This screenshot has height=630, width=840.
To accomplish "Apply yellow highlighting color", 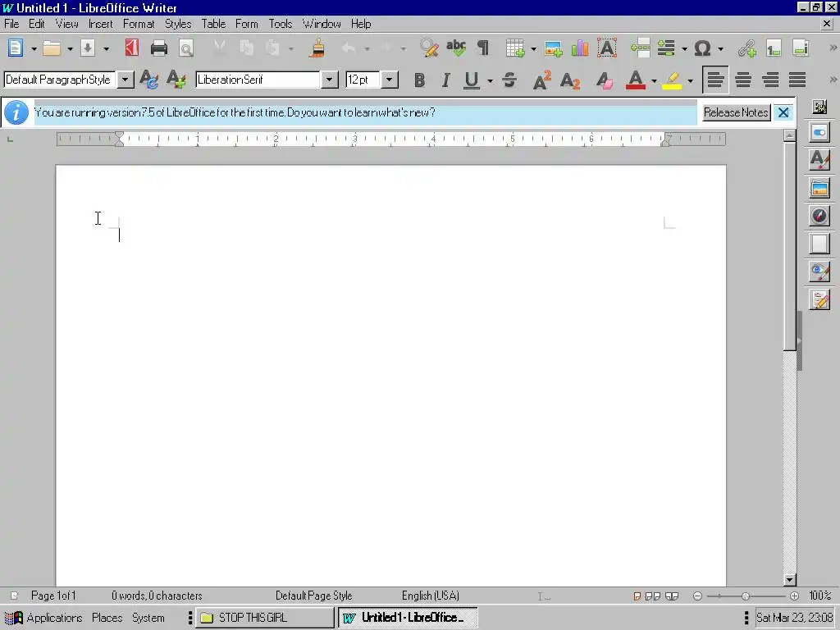I will click(672, 80).
